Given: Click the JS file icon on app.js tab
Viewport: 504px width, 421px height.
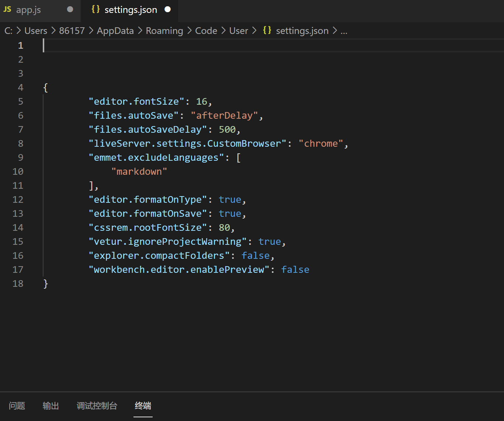Looking at the screenshot, I should click(7, 9).
